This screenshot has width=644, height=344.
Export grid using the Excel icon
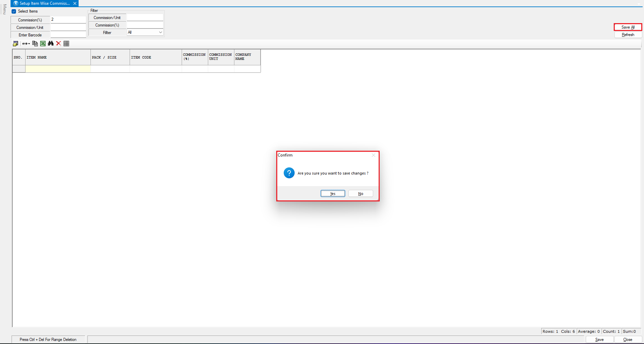tap(43, 44)
